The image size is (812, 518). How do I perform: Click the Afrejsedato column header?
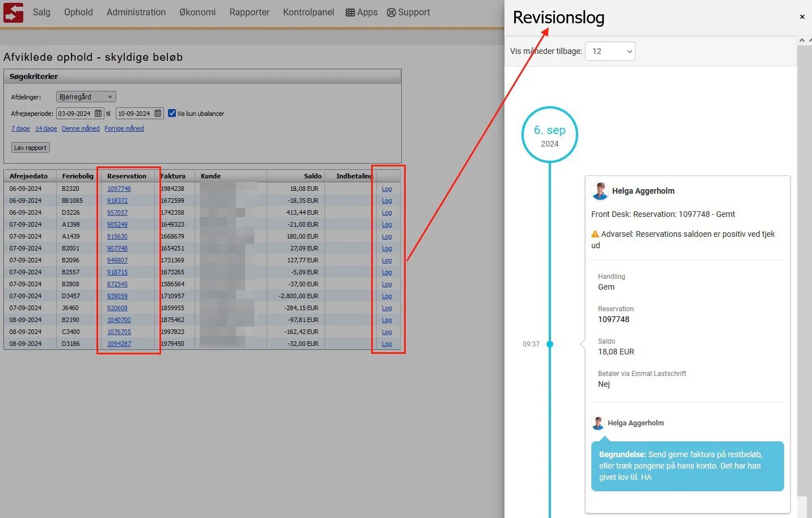(x=29, y=176)
